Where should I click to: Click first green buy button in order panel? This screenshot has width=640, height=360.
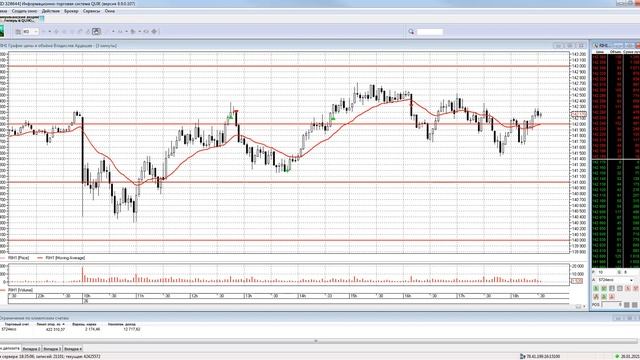pyautogui.click(x=596, y=289)
